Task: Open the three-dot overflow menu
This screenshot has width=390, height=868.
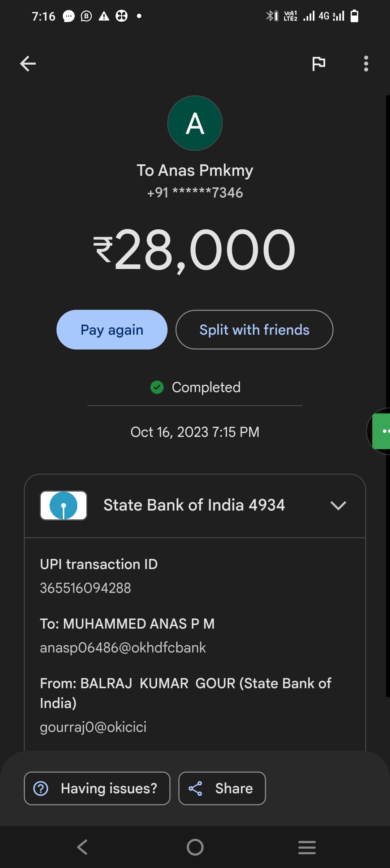Action: click(x=366, y=64)
